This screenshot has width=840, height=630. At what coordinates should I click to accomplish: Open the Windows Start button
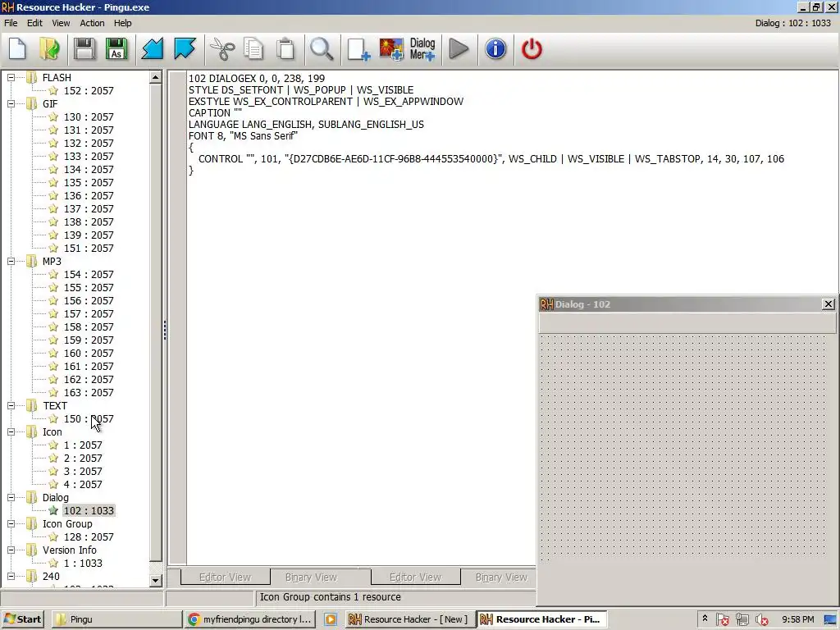click(23, 619)
